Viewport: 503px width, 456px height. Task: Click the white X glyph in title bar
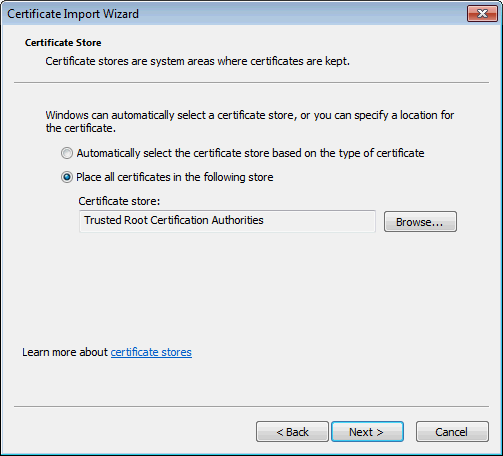[482, 14]
